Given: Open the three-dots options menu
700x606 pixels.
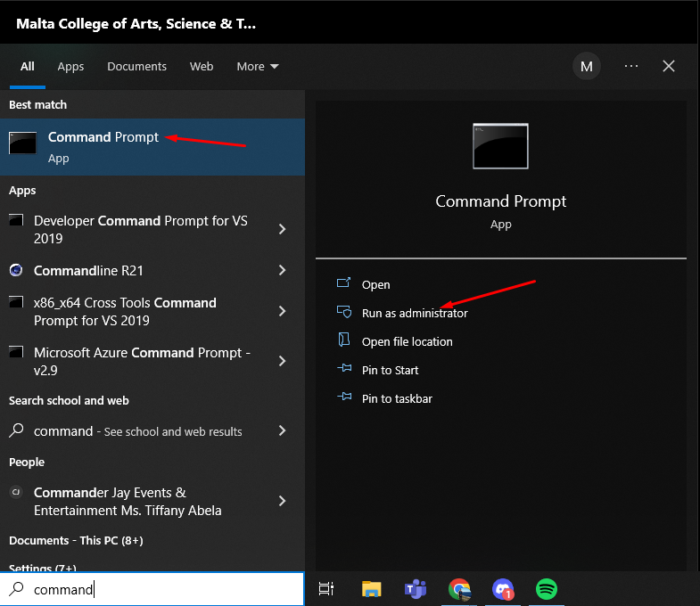Looking at the screenshot, I should point(631,66).
